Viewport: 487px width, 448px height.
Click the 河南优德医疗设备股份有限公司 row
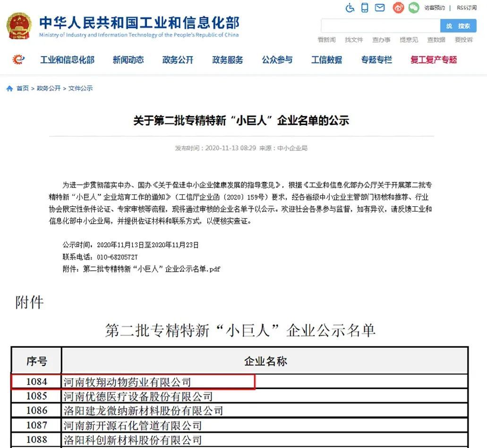[265, 396]
